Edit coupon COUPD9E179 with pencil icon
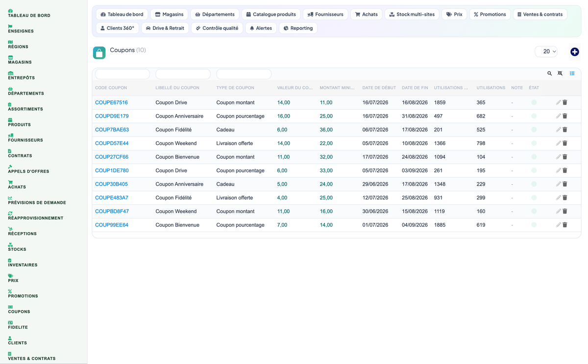 (x=559, y=116)
